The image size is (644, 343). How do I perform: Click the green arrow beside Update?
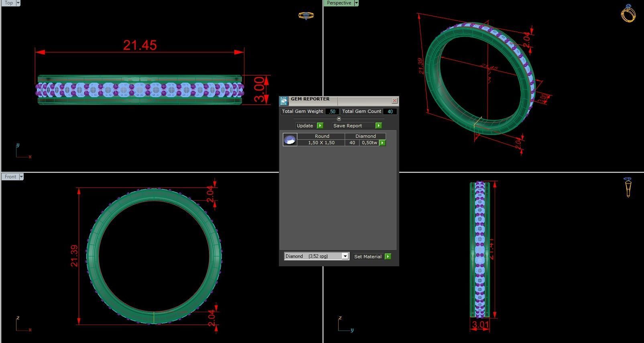[320, 125]
